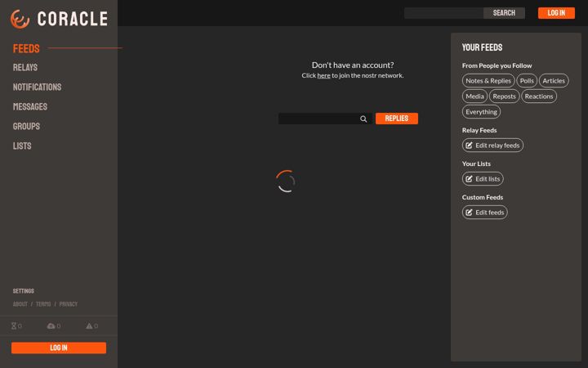Image resolution: width=588 pixels, height=368 pixels.
Task: Click the top-right Log In button
Action: pos(556,13)
